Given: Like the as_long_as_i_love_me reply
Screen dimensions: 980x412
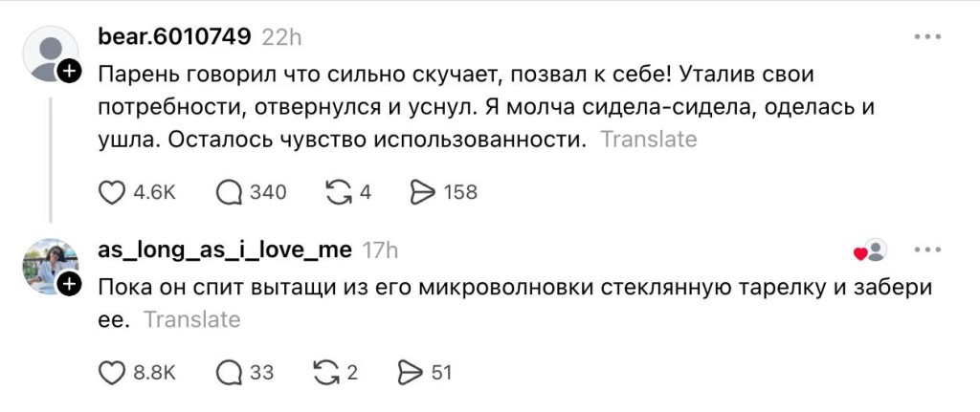Looking at the screenshot, I should [113, 373].
